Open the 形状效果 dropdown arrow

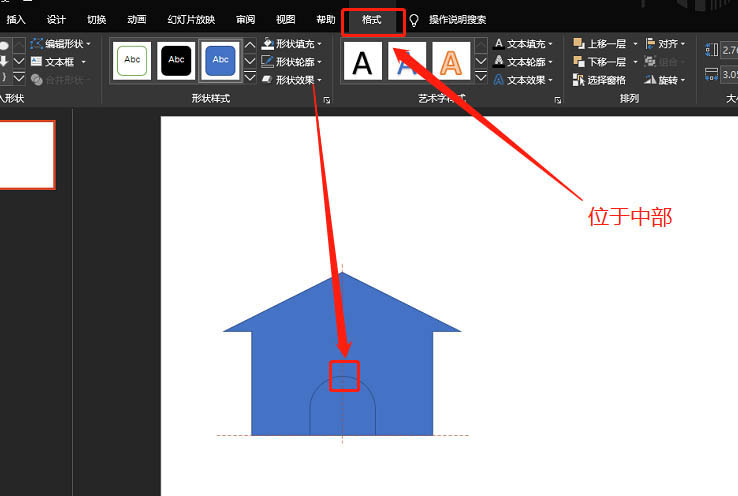pyautogui.click(x=320, y=80)
